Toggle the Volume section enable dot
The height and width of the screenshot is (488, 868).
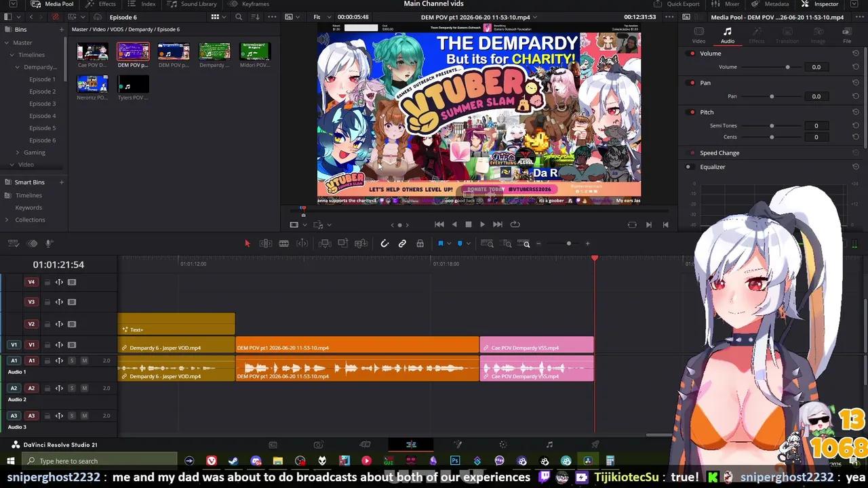[x=692, y=54]
